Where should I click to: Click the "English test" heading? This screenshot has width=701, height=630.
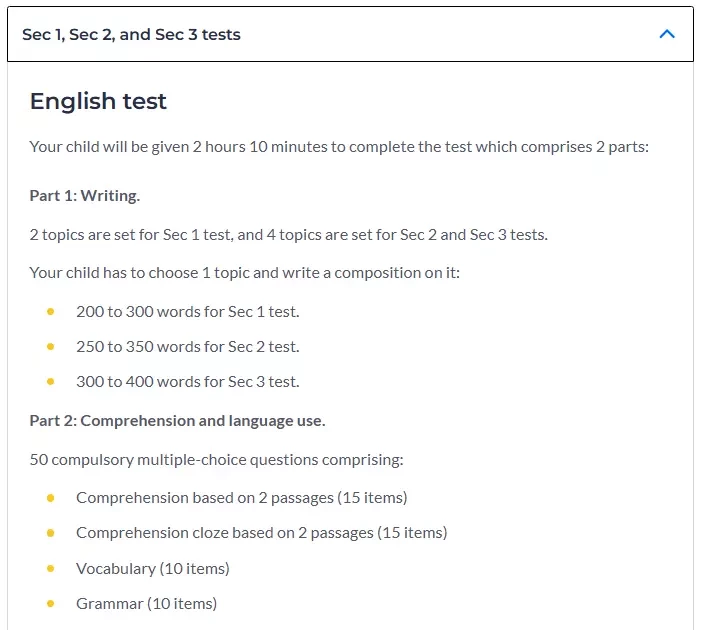[x=98, y=101]
